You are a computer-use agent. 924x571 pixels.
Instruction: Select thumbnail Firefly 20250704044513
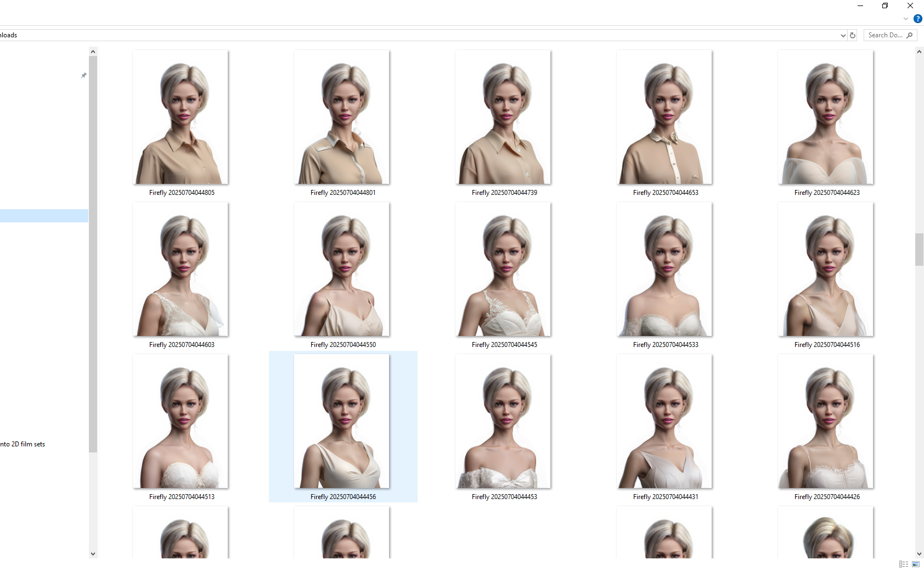(x=181, y=421)
